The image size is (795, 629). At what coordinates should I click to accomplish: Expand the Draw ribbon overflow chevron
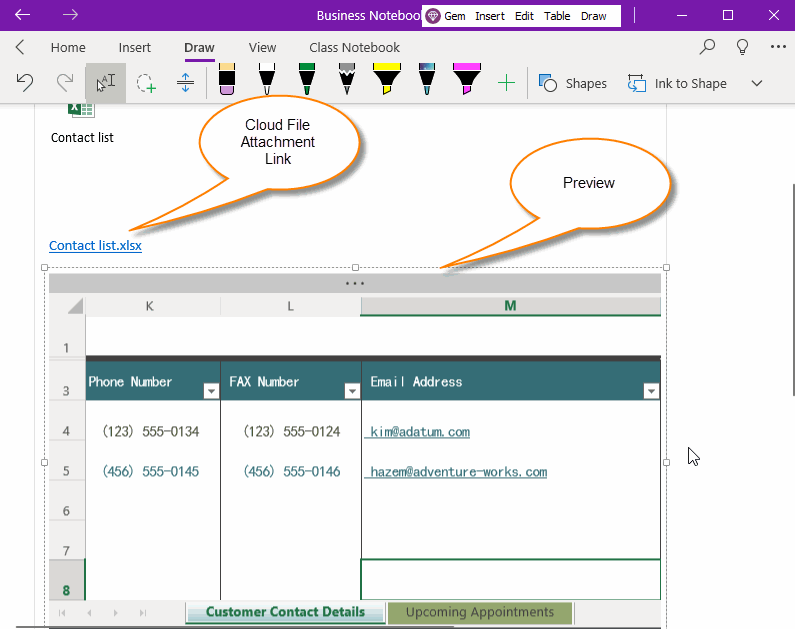(x=756, y=83)
